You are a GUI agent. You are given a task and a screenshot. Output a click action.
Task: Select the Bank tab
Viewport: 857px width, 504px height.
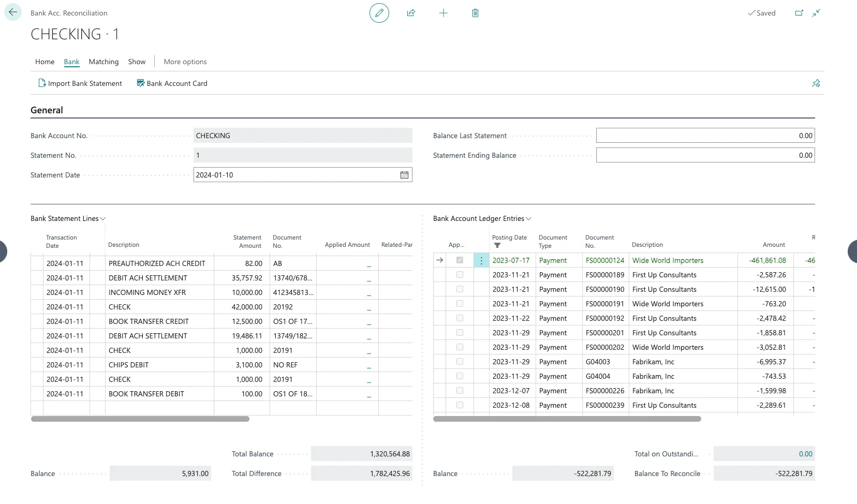pos(71,62)
